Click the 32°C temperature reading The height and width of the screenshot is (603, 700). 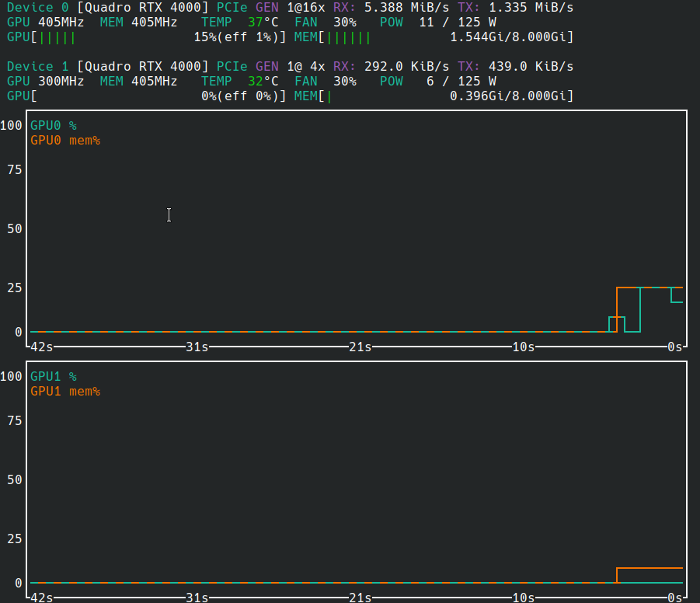[x=263, y=82]
